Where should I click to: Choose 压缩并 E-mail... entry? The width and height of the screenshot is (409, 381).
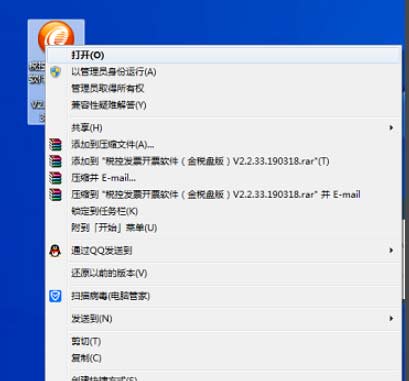click(x=224, y=178)
